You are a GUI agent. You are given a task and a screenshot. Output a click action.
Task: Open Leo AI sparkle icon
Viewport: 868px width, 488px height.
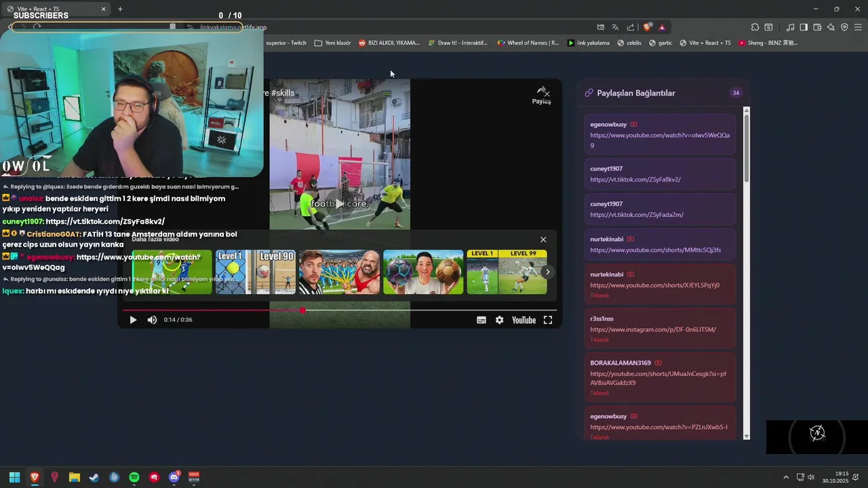point(831,27)
